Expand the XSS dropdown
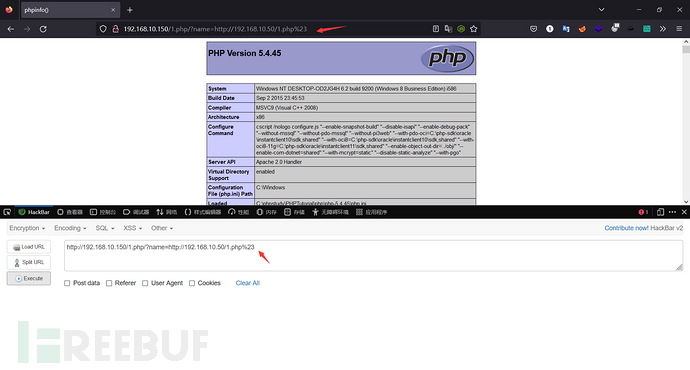The height and width of the screenshot is (370, 690). click(x=133, y=228)
